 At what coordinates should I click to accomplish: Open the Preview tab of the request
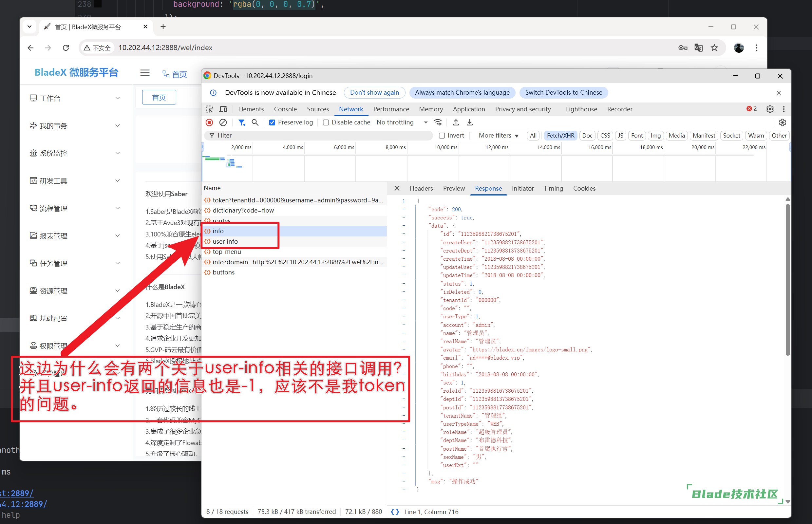pyautogui.click(x=454, y=189)
